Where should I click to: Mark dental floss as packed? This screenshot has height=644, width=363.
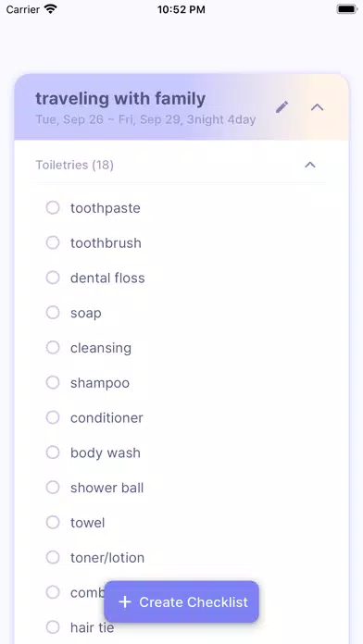click(x=53, y=278)
